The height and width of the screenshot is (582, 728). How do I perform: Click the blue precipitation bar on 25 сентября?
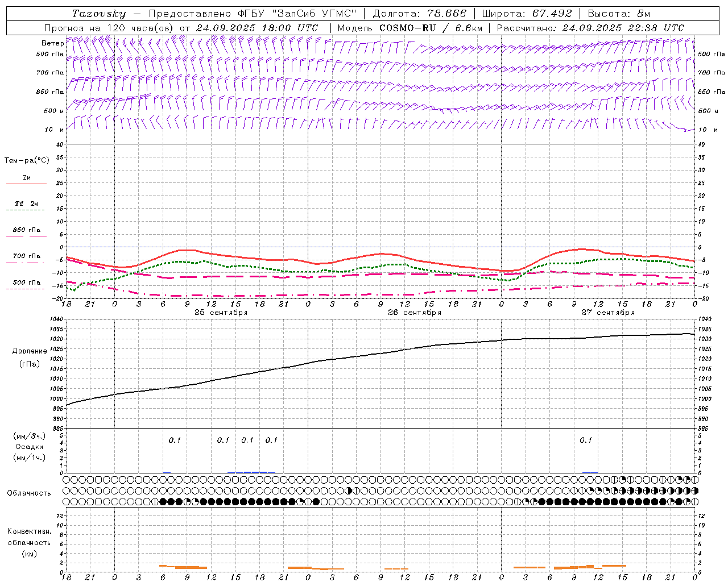255,472
